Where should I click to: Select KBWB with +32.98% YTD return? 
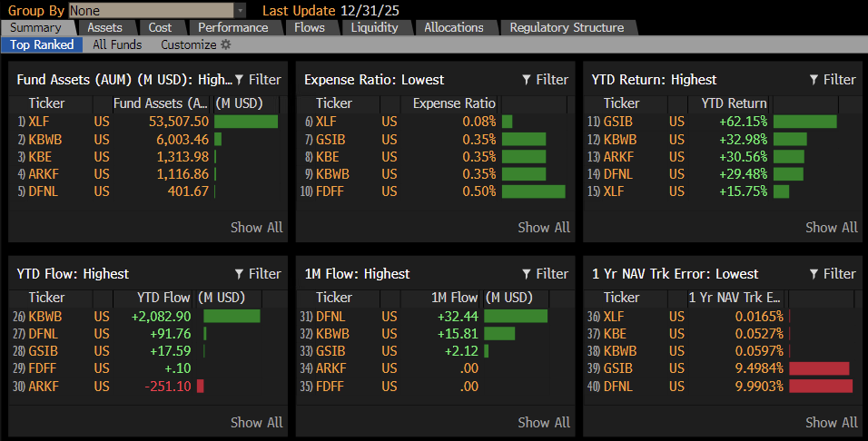(620, 140)
